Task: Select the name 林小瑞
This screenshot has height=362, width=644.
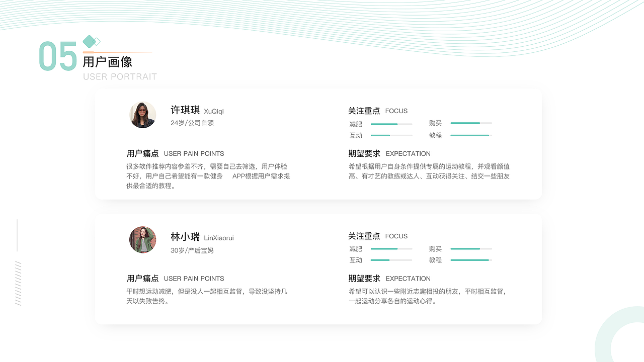Action: coord(185,237)
